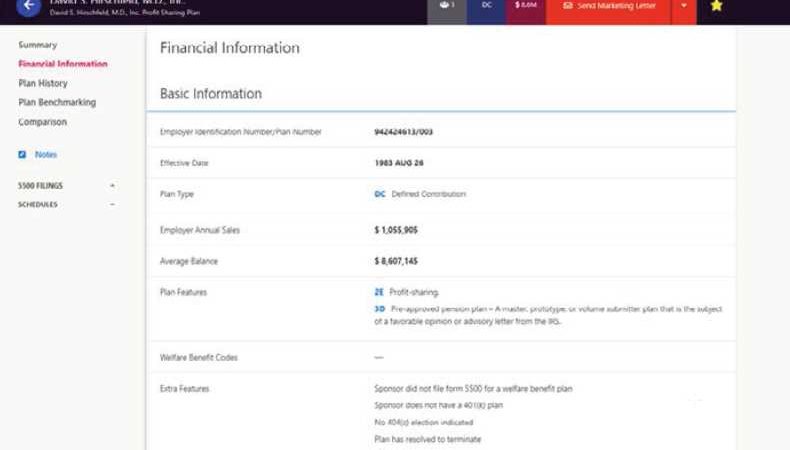The width and height of the screenshot is (790, 450).
Task: Open the Notes link
Action: 46,155
